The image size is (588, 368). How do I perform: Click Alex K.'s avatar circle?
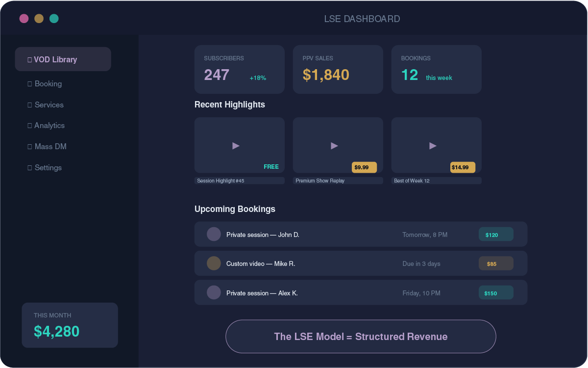(214, 292)
